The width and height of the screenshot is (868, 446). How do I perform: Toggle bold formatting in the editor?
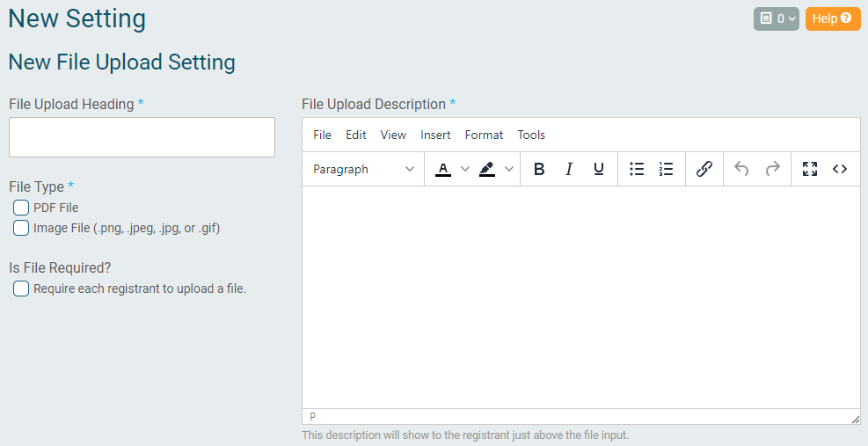coord(538,169)
